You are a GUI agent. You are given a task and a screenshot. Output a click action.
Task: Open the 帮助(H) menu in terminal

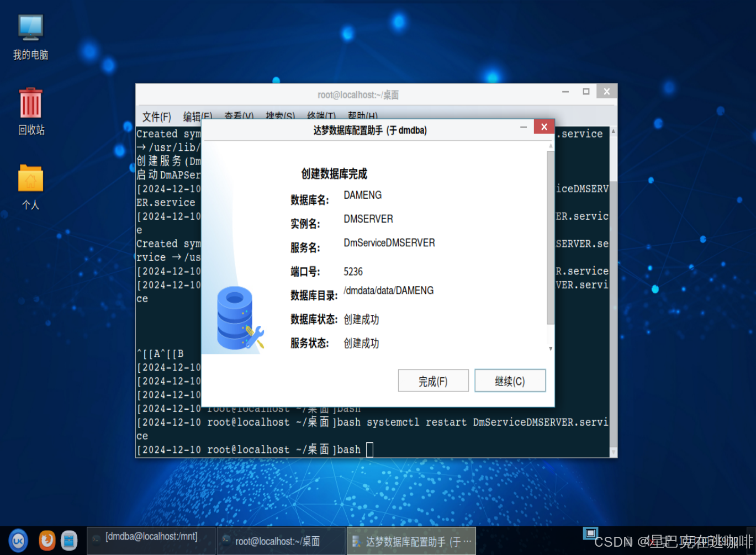click(363, 117)
